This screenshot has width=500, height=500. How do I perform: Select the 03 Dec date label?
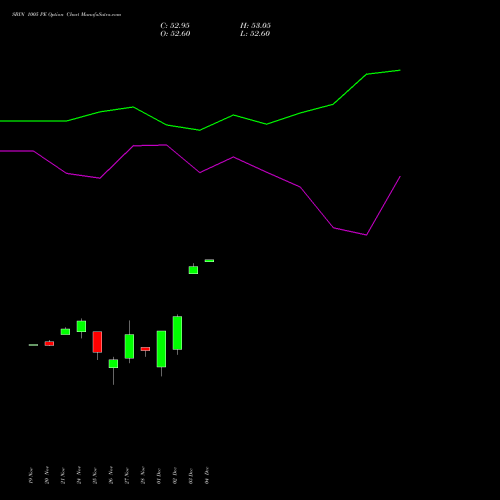[191, 475]
